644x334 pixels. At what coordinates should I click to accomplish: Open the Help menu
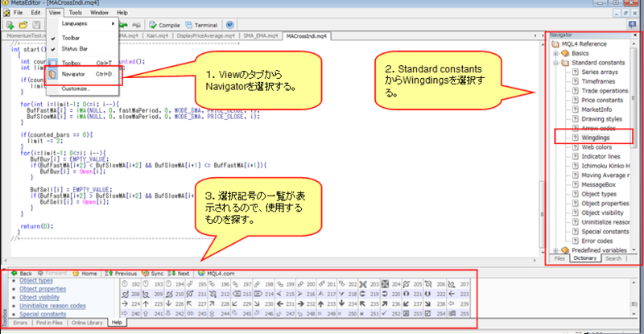[x=122, y=13]
